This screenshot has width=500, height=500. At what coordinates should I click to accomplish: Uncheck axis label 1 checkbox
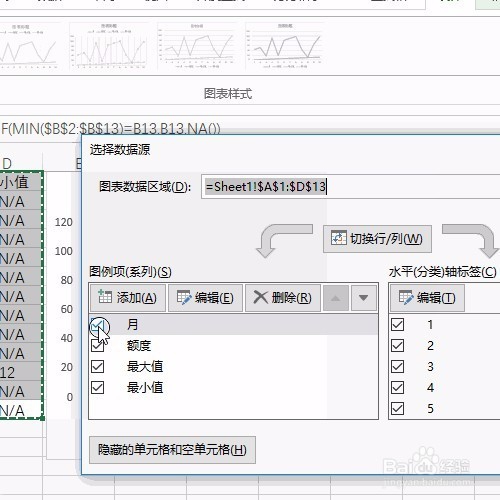tap(397, 325)
